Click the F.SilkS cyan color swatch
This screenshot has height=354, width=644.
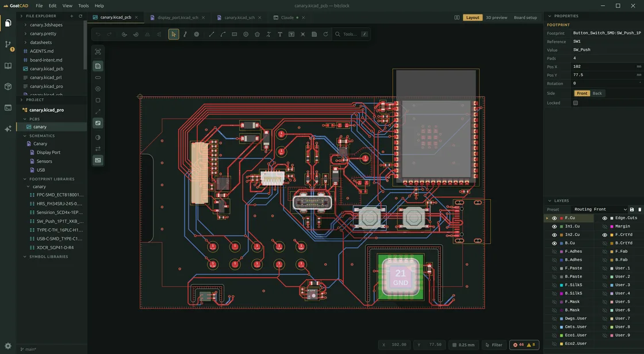click(561, 285)
